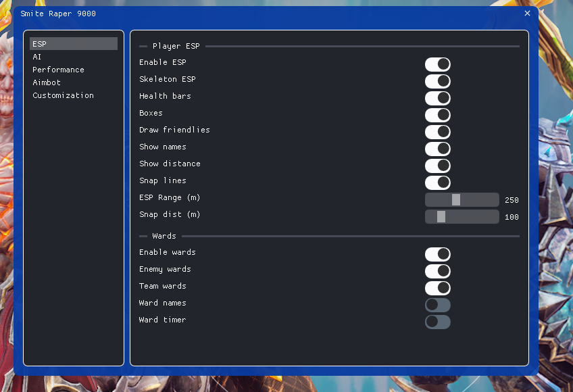Screen dimensions: 573x392
Task: Enable the Ward names toggle
Action: (x=437, y=305)
